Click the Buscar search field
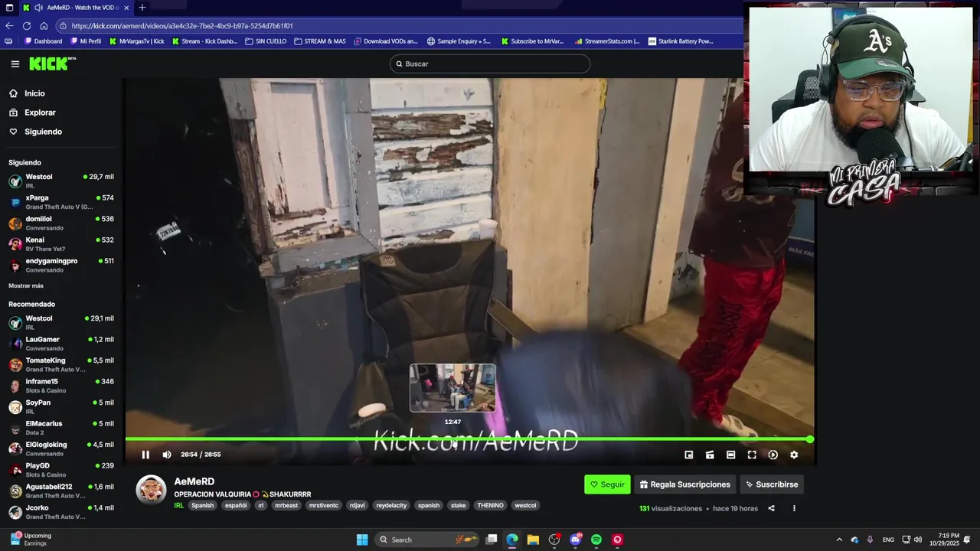Screen dimensions: 980x551 490,64
